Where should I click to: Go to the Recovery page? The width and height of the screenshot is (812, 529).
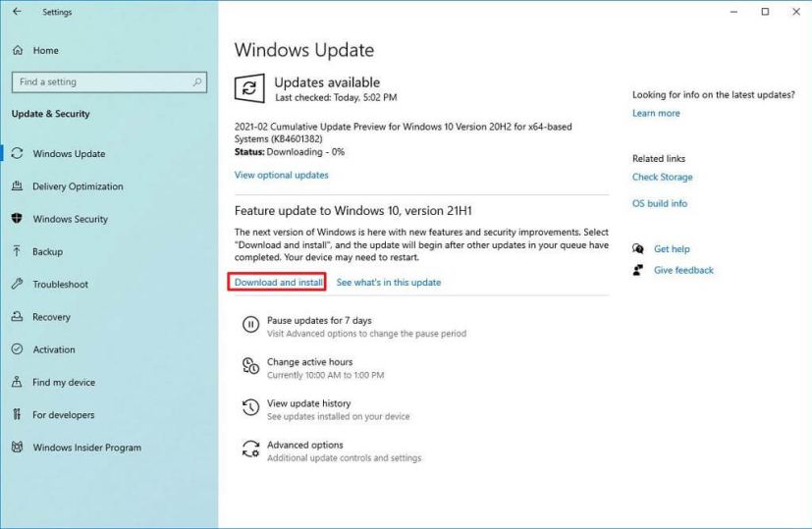[x=51, y=317]
